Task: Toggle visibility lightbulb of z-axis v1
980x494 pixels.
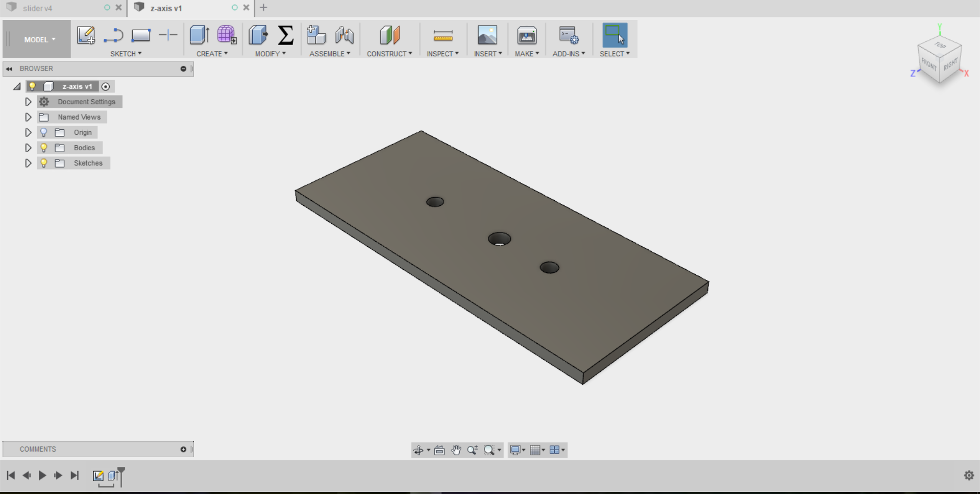Action: 32,86
